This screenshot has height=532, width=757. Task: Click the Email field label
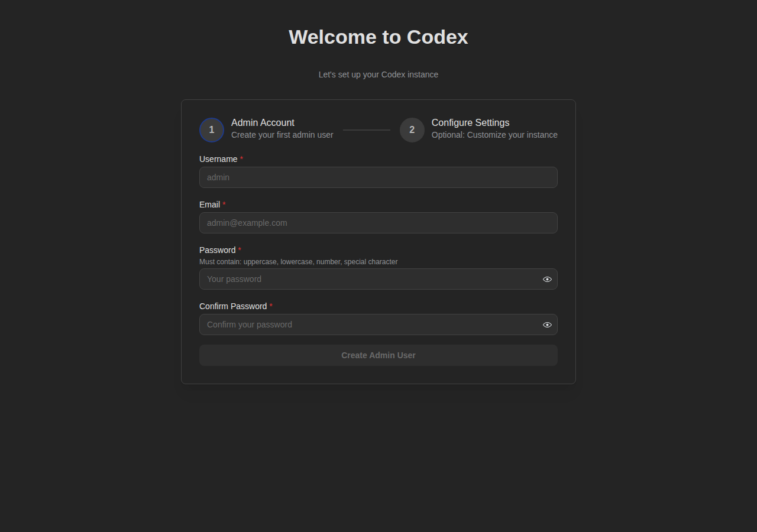coord(209,205)
